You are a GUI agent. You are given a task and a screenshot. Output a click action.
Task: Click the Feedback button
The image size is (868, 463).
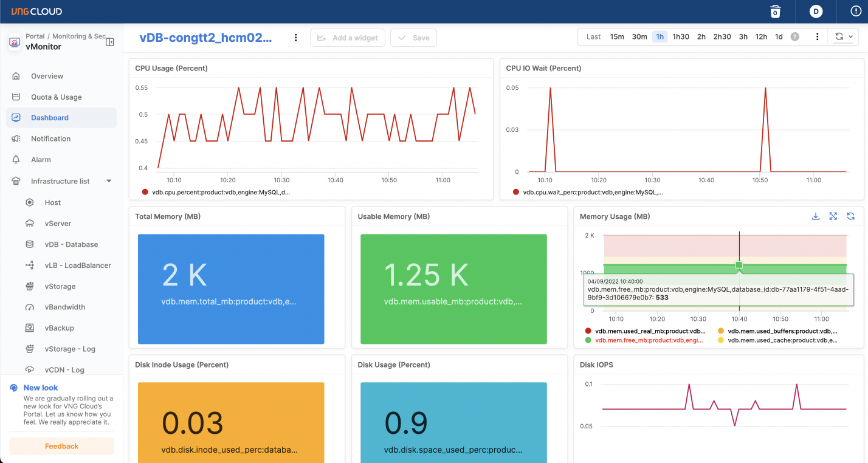coord(61,446)
